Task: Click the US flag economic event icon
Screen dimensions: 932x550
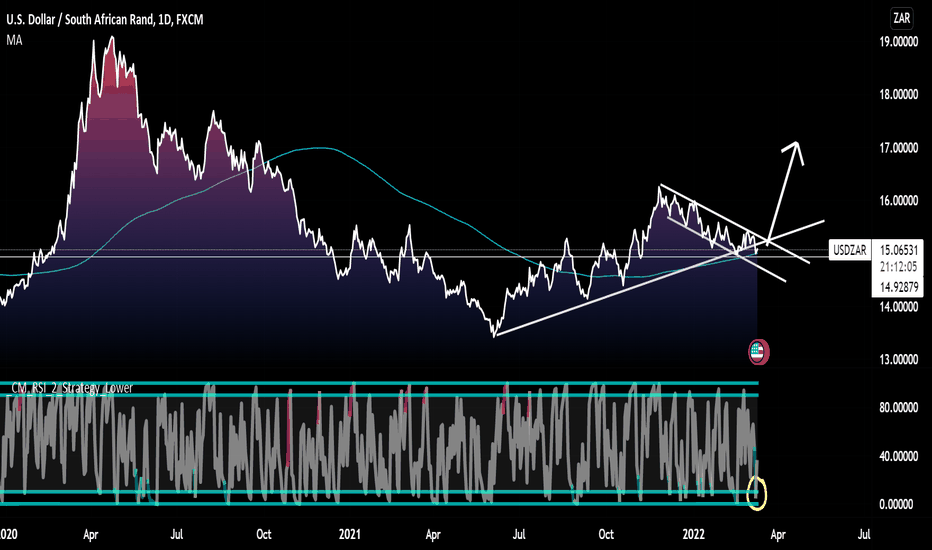Action: pos(758,352)
